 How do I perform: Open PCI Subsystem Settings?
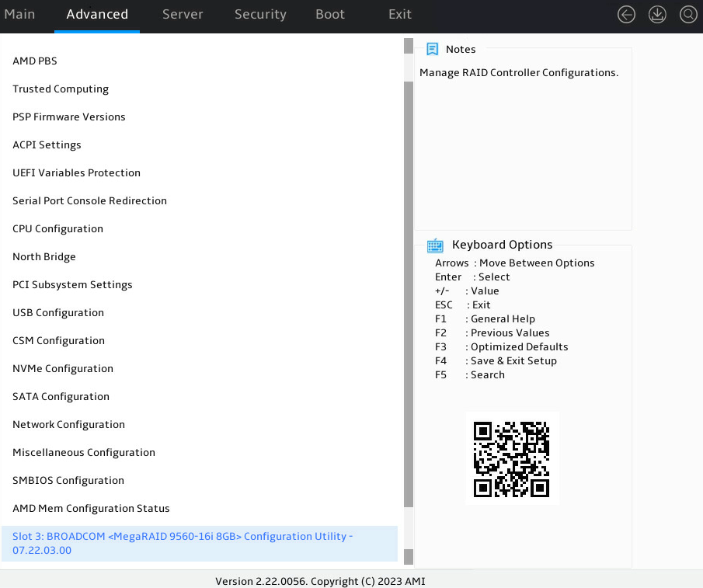pyautogui.click(x=73, y=285)
